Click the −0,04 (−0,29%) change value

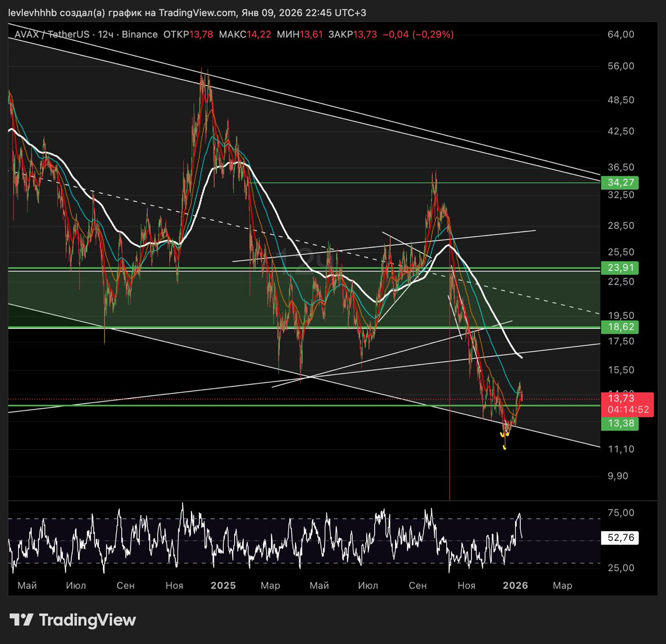[418, 34]
